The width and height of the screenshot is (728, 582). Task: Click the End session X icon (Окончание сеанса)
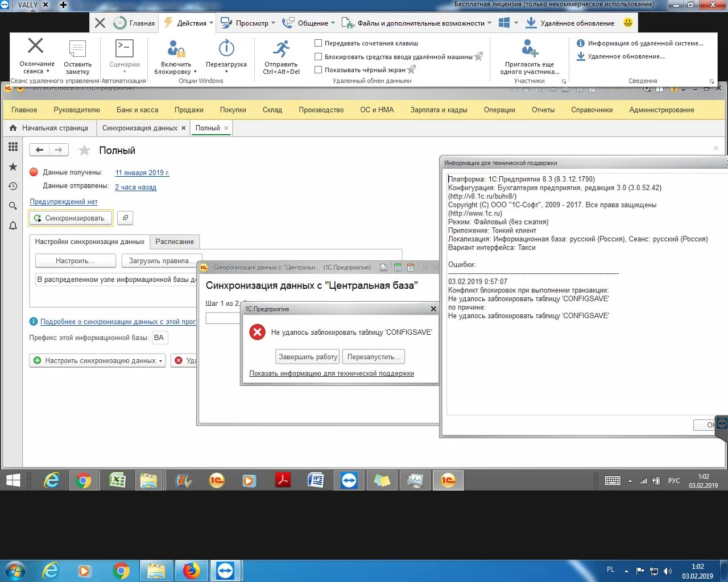(36, 46)
